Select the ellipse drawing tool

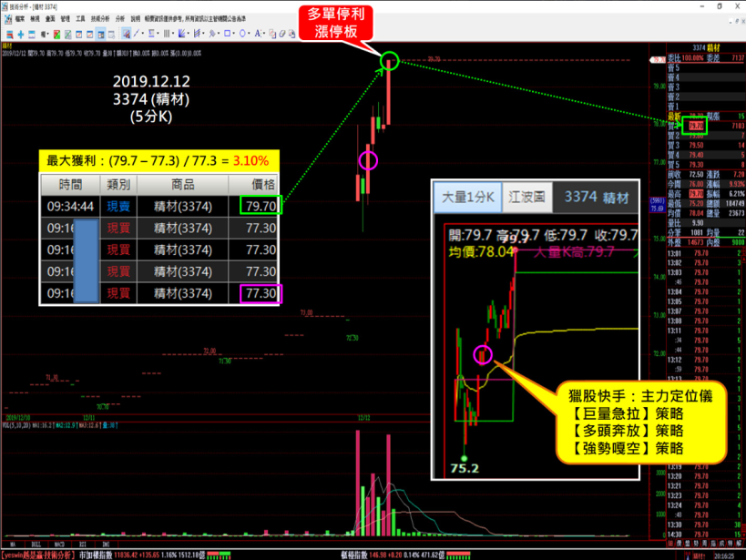point(242,34)
